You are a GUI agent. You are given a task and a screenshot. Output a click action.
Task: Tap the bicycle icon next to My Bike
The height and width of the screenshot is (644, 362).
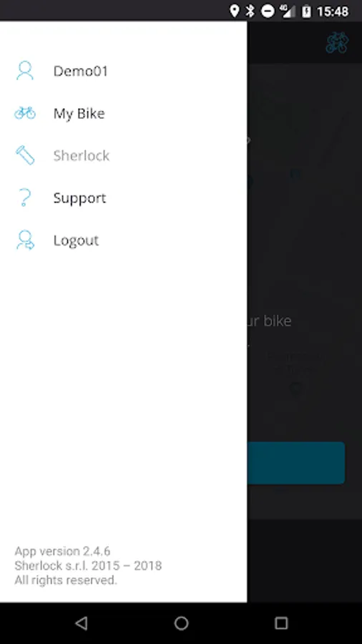(25, 113)
